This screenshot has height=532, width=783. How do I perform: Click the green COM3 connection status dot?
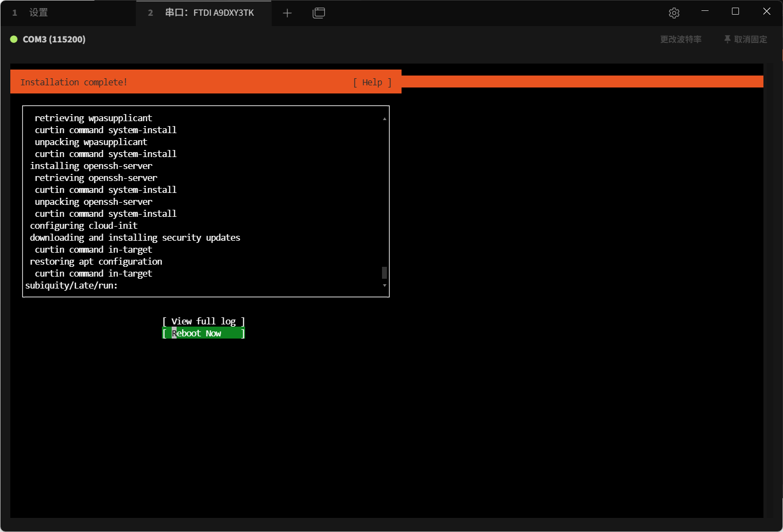14,39
